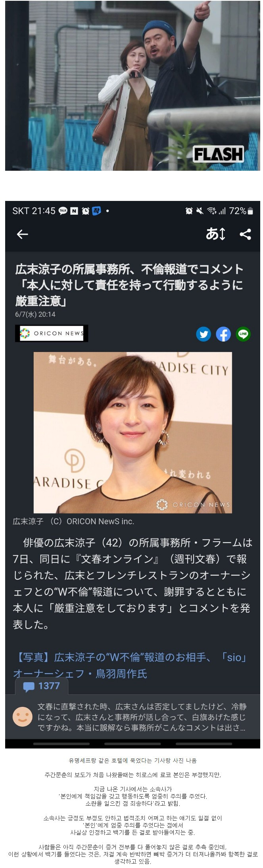The height and width of the screenshot is (868, 263).
Task: Tap the back arrow icon
Action: (22, 234)
